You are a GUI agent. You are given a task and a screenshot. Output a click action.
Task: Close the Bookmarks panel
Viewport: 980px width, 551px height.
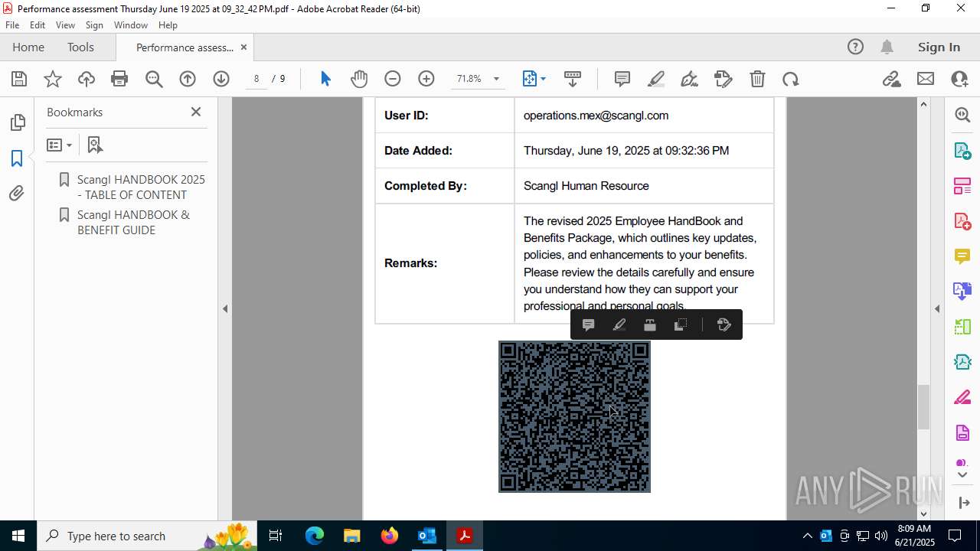click(196, 112)
